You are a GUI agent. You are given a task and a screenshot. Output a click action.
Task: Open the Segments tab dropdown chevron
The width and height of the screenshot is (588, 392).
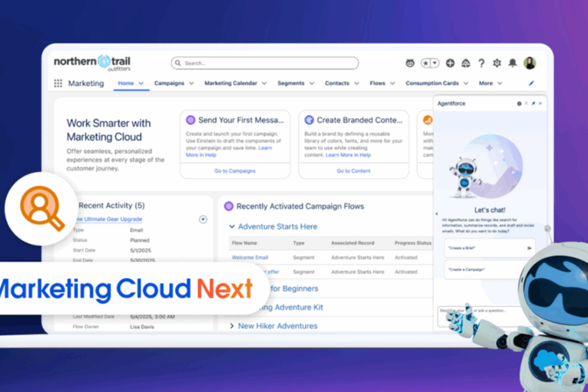pyautogui.click(x=312, y=83)
